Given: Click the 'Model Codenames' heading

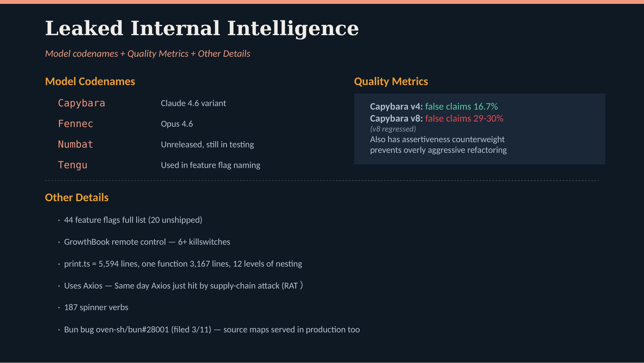Looking at the screenshot, I should 90,81.
